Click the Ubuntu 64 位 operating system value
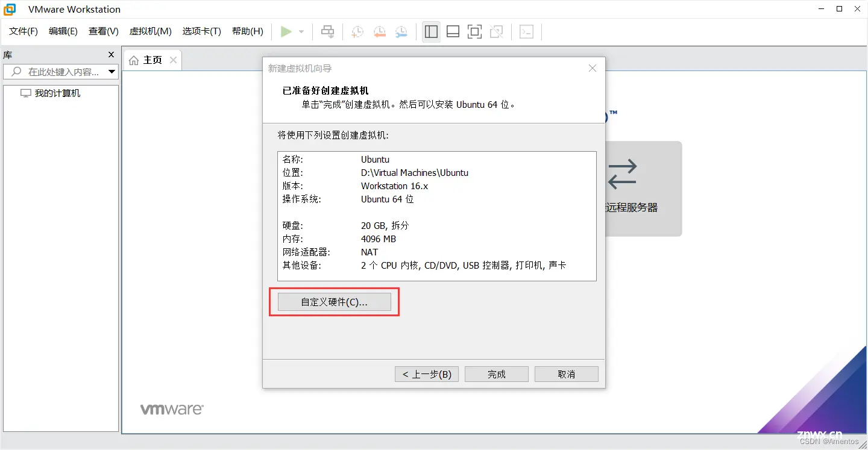This screenshot has width=868, height=450. pos(388,199)
